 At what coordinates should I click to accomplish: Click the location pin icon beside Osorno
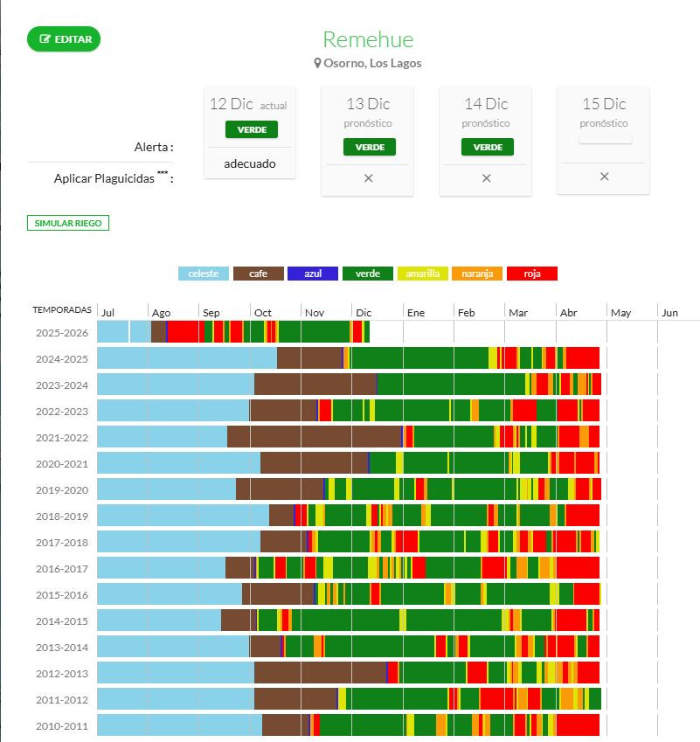[x=318, y=63]
